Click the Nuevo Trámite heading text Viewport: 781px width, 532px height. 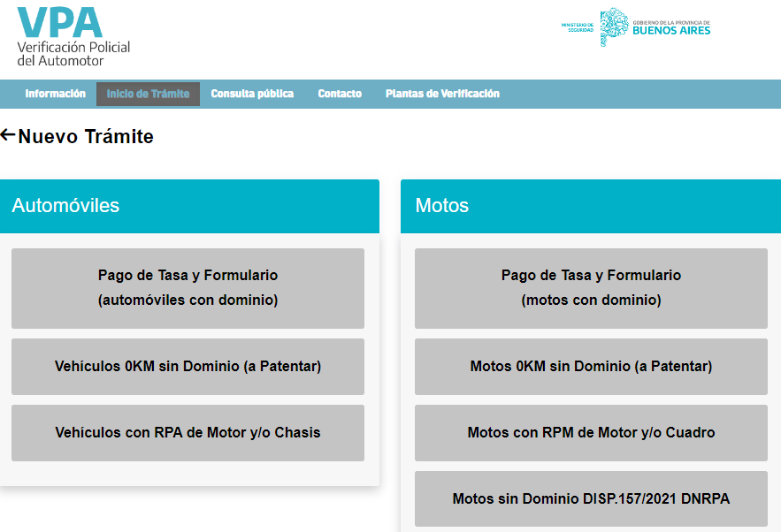tap(86, 136)
